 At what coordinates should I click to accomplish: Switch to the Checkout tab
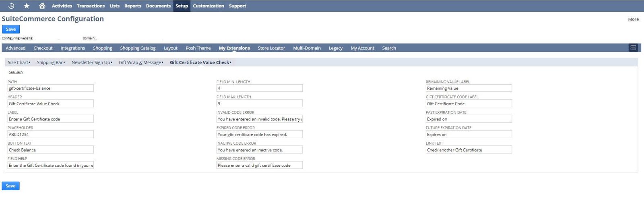tap(43, 48)
